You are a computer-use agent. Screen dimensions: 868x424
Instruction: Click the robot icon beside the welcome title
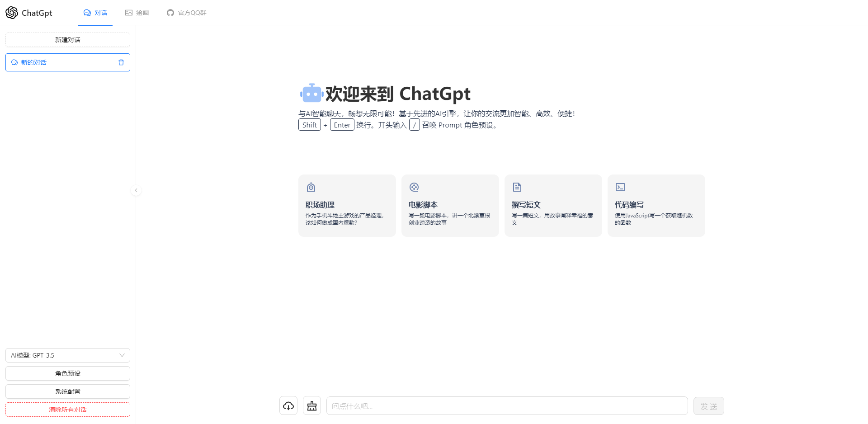click(311, 93)
